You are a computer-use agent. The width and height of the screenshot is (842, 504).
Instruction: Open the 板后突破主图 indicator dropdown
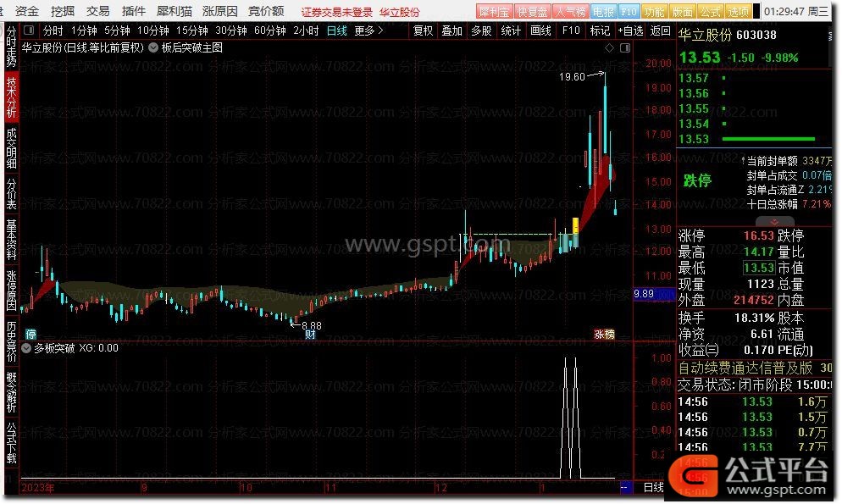(153, 47)
